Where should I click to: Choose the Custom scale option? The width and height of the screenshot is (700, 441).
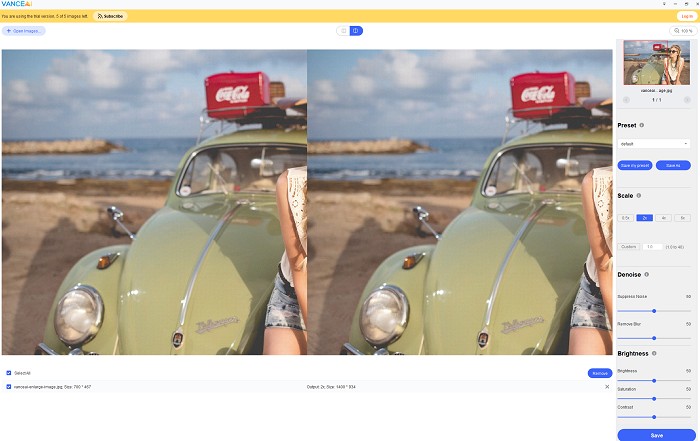coord(628,246)
